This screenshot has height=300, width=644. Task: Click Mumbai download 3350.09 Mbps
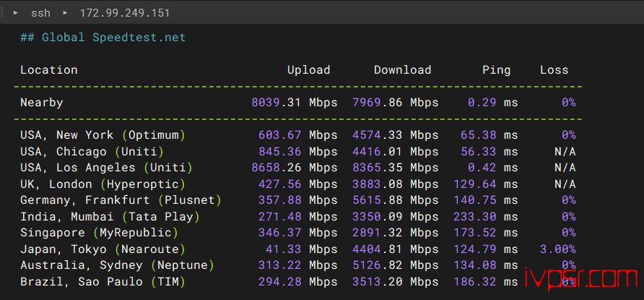(x=396, y=217)
